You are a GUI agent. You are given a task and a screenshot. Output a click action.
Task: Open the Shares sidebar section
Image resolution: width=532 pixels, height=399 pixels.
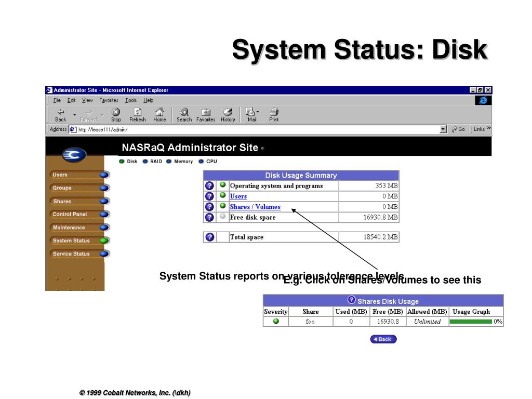pos(79,201)
